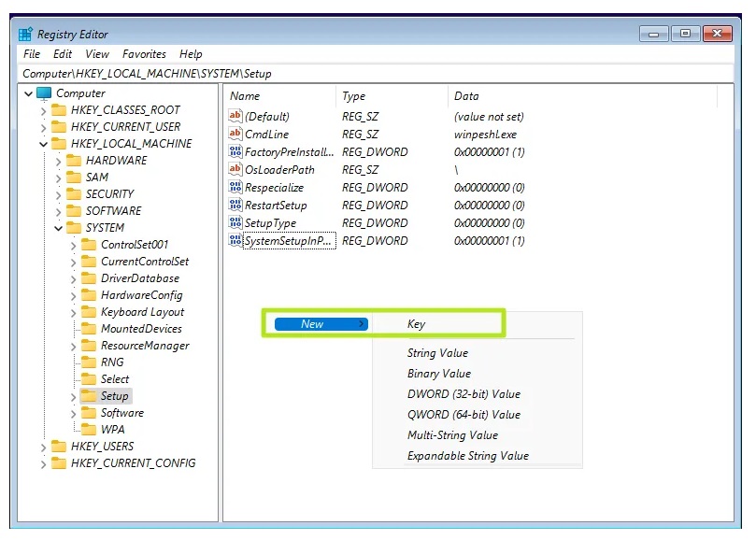Expand the HKEY_CURRENT_USER node arrow
Image resolution: width=756 pixels, height=540 pixels.
(x=43, y=127)
